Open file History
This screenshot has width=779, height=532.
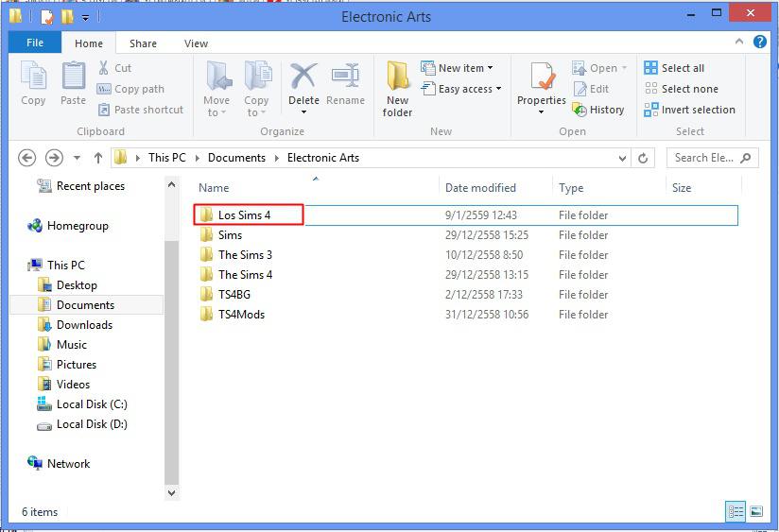pos(598,110)
